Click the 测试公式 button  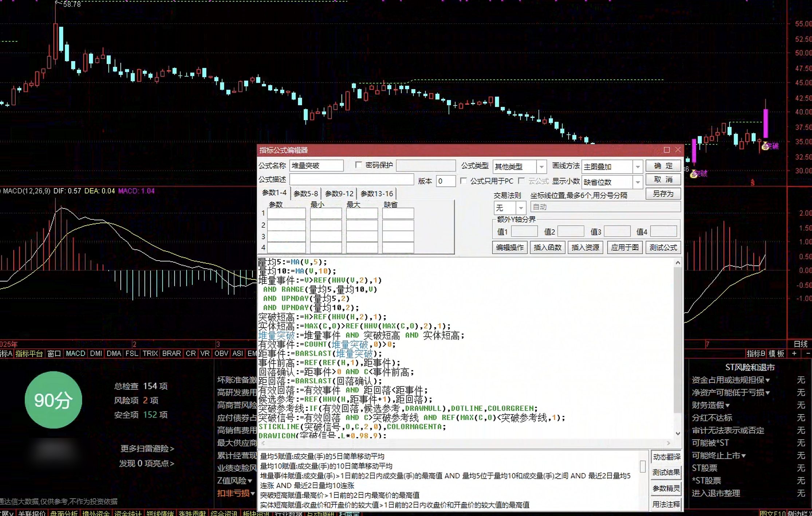663,247
